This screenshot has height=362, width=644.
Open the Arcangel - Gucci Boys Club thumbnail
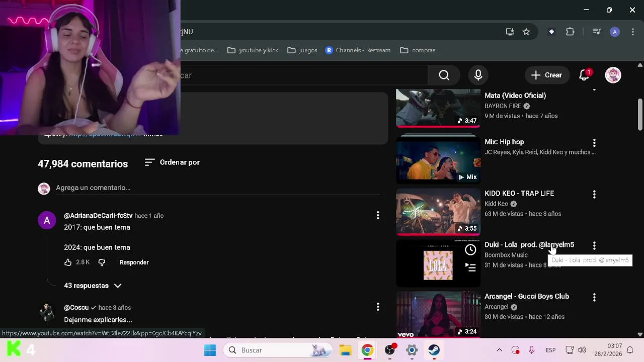(438, 314)
